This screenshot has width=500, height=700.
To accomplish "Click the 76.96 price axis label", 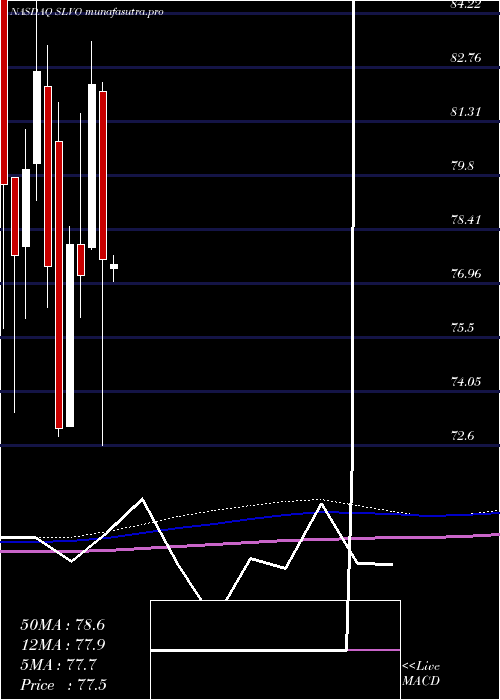I will (466, 274).
